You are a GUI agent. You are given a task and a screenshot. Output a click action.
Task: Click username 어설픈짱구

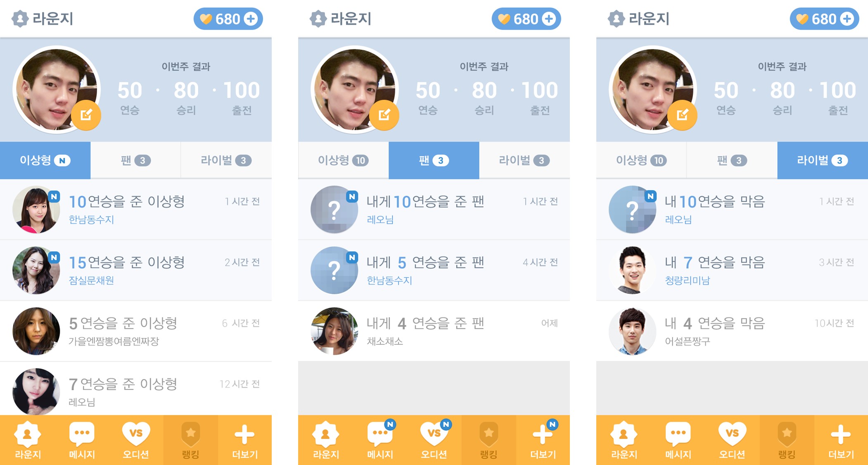[687, 341]
